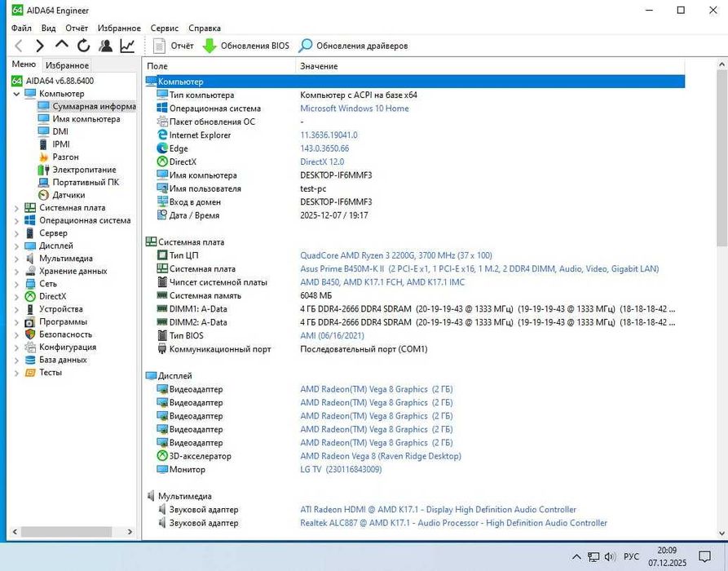The height and width of the screenshot is (571, 728).
Task: Open Realtek ALC887 audio controller link
Action: tap(453, 523)
